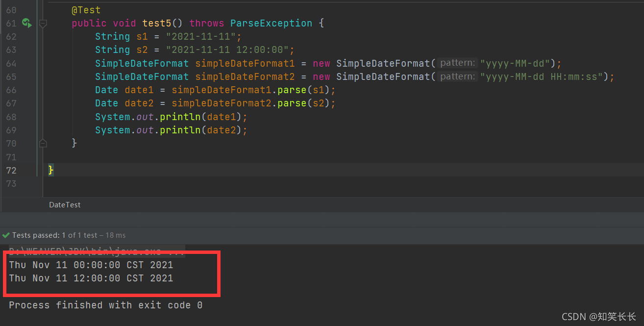Click line number 66 in gutter
This screenshot has width=644, height=326.
(11, 90)
